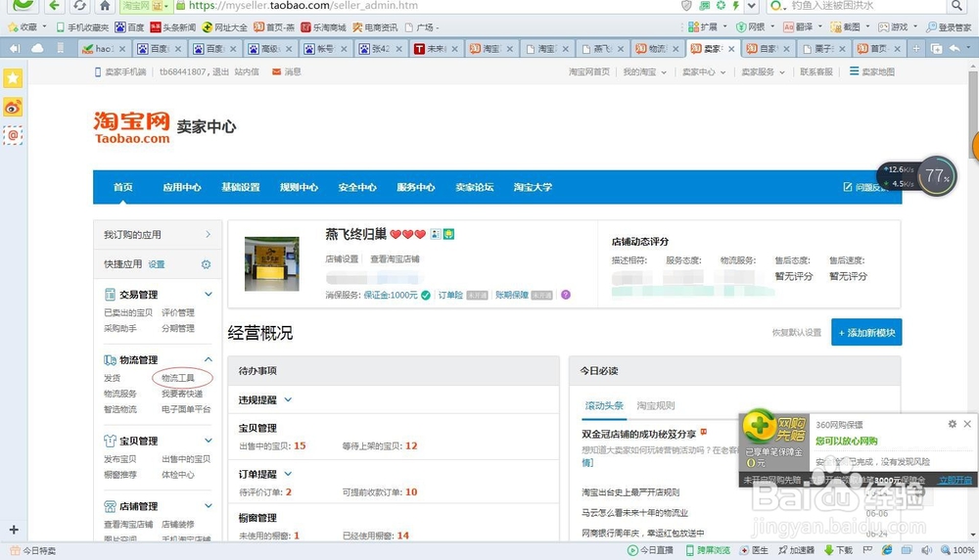Expand the 违规提醒 dropdown arrow
Image resolution: width=979 pixels, height=560 pixels.
pos(288,399)
